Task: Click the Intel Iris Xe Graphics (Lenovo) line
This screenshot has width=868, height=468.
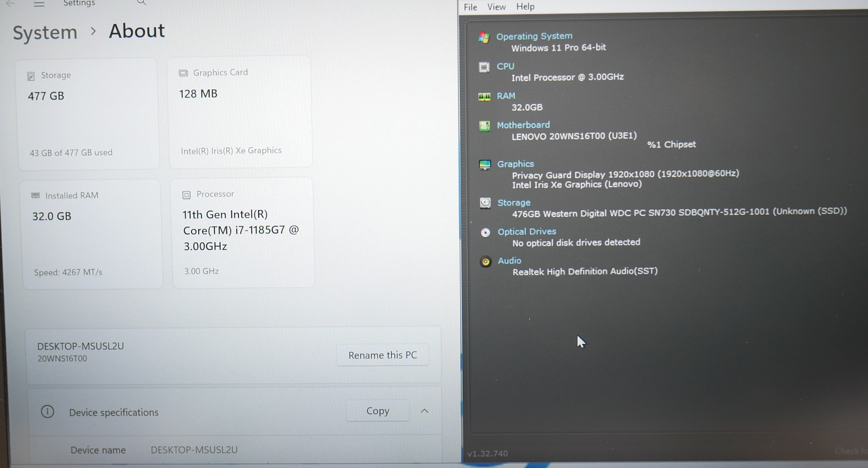Action: point(577,184)
